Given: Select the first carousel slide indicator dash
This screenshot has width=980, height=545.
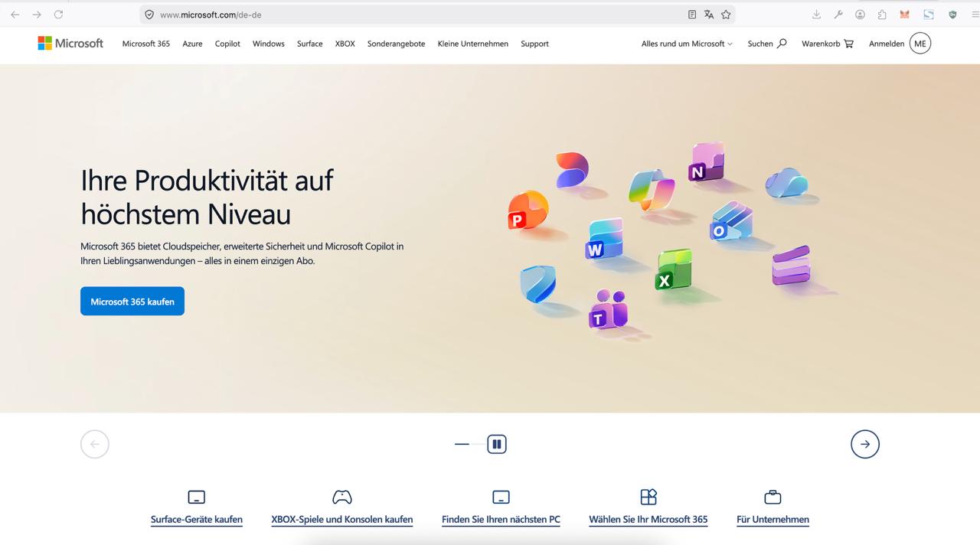Looking at the screenshot, I should coord(462,444).
